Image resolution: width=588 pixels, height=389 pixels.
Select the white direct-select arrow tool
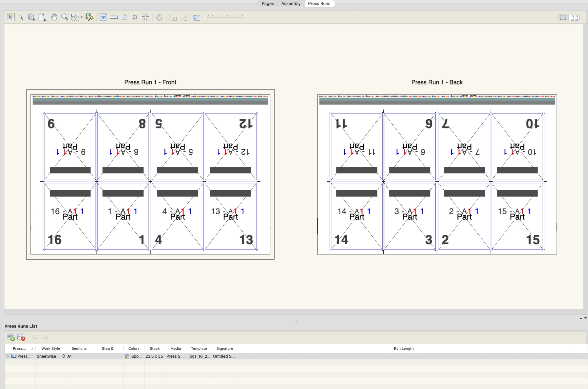point(21,17)
